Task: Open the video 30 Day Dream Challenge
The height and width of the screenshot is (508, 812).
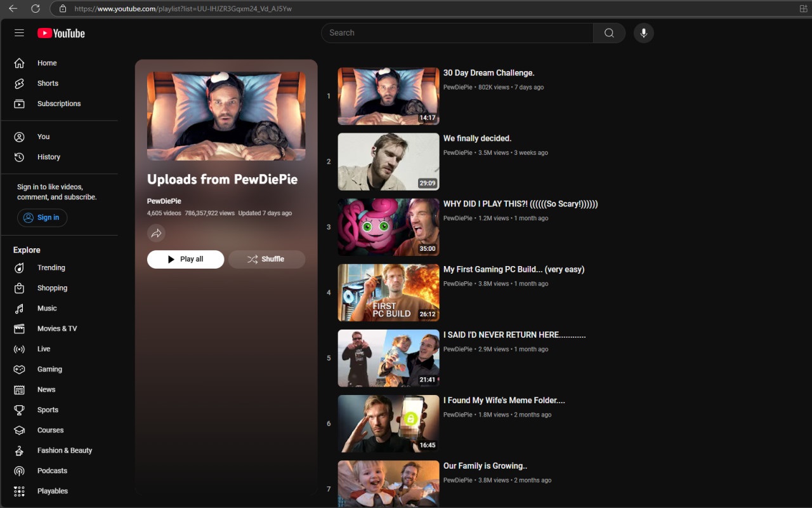Action: point(488,72)
